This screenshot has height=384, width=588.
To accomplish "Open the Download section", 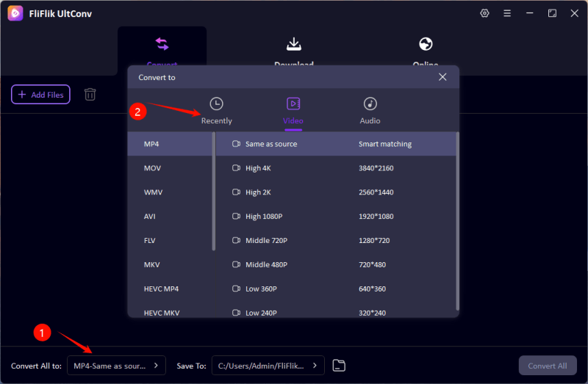I will tap(294, 51).
